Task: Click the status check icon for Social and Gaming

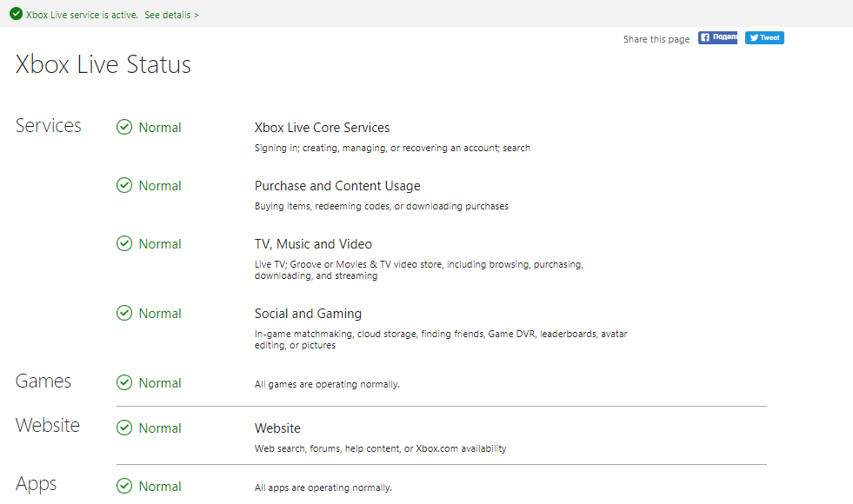Action: point(124,313)
